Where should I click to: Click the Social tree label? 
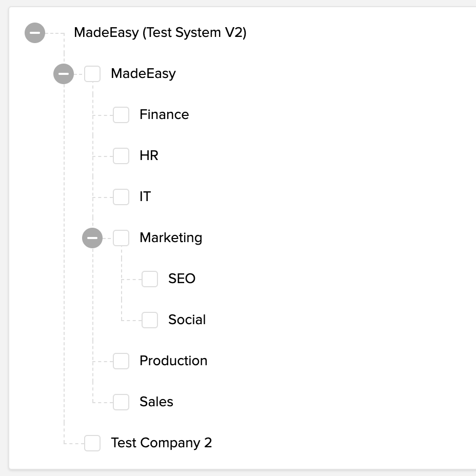coord(187,320)
